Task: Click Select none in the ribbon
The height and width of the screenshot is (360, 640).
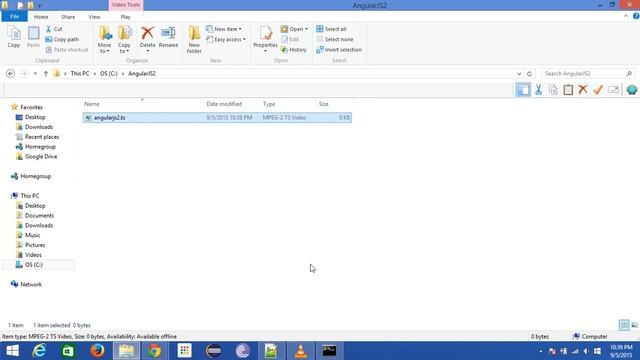Action: coord(335,40)
